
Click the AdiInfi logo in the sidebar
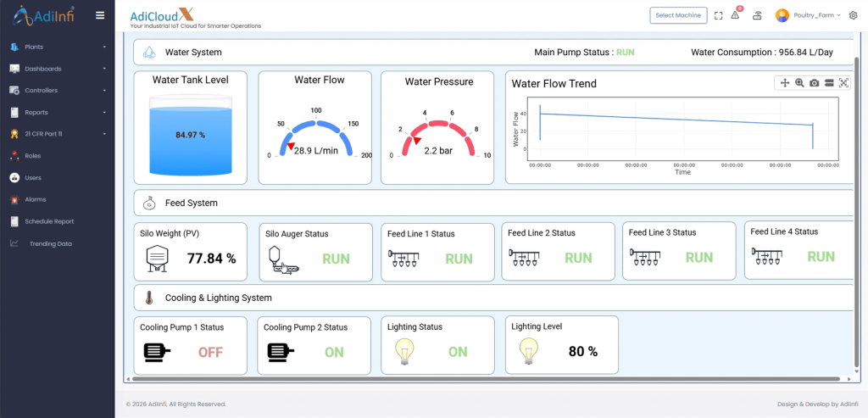click(43, 15)
